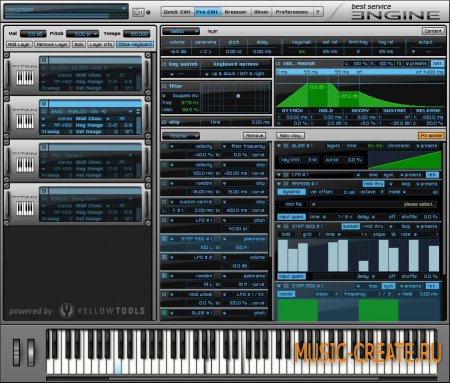Click the Add Layer button
Viewport: 450px width, 383px height.
pyautogui.click(x=19, y=44)
